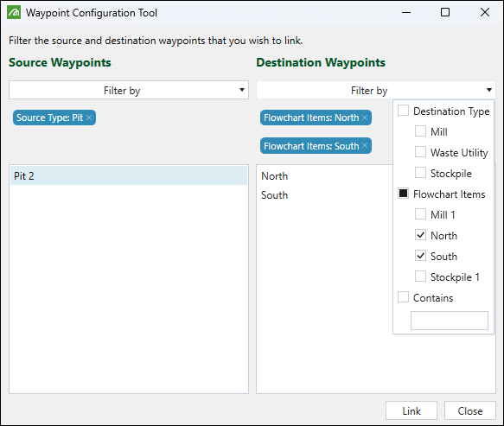Remove the Source Type: Pit filter tag
The image size is (504, 426).
[x=89, y=118]
